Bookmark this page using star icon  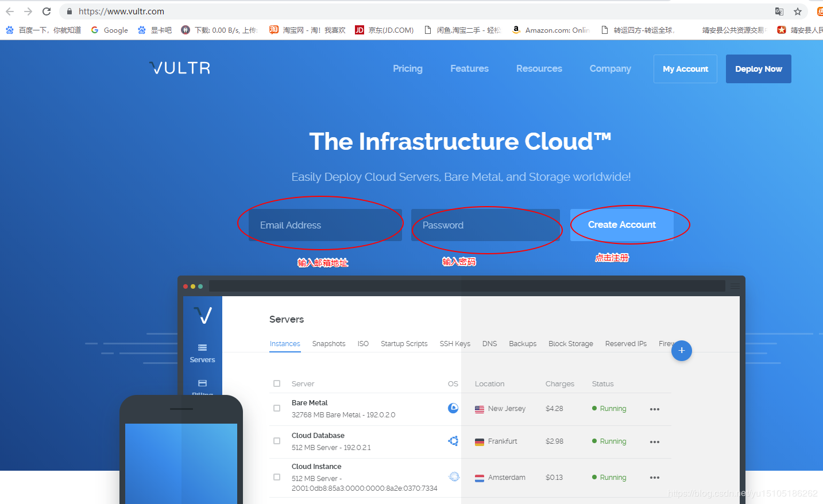click(797, 11)
